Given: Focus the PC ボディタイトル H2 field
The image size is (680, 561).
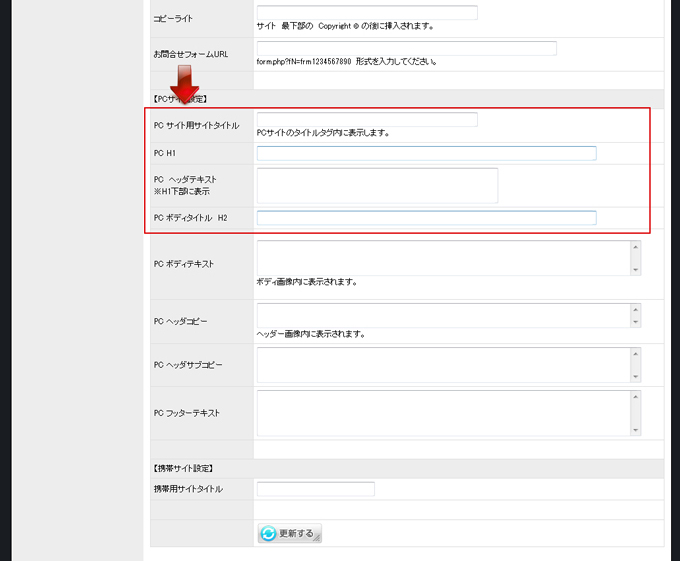Looking at the screenshot, I should pyautogui.click(x=426, y=218).
